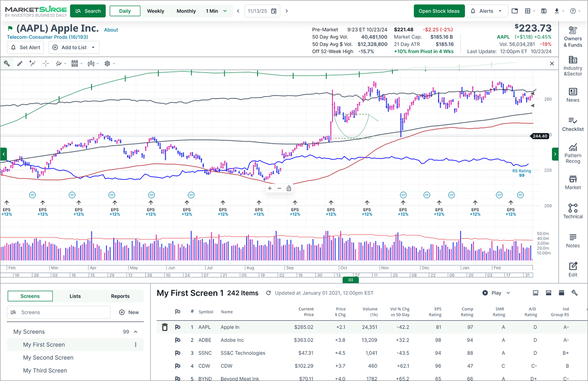Click the chart panel resize handle
The width and height of the screenshot is (588, 381).
pyautogui.click(x=350, y=280)
